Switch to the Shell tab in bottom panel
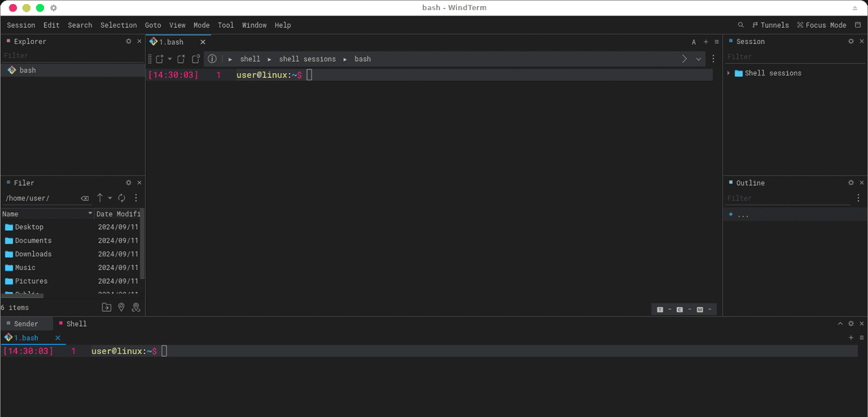Screen dimensions: 868x417 click(76, 323)
